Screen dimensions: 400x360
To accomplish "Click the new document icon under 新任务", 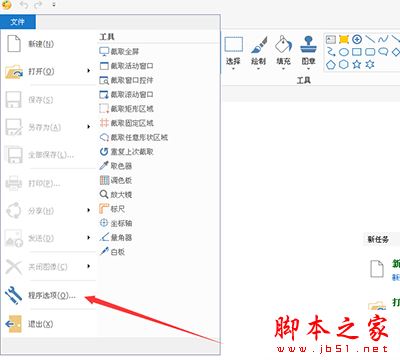I will pos(377,268).
